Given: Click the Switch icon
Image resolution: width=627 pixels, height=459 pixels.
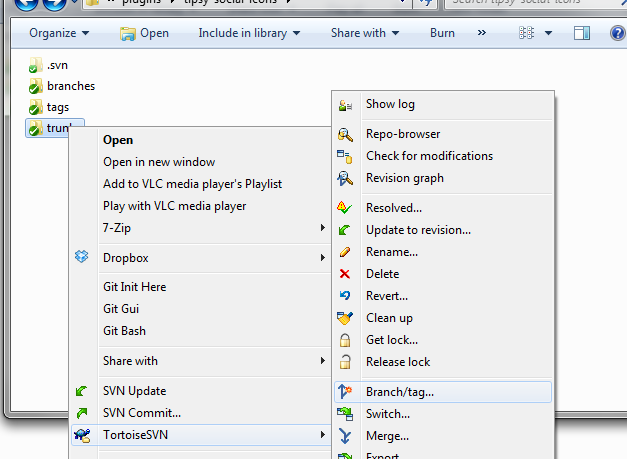Looking at the screenshot, I should 345,414.
